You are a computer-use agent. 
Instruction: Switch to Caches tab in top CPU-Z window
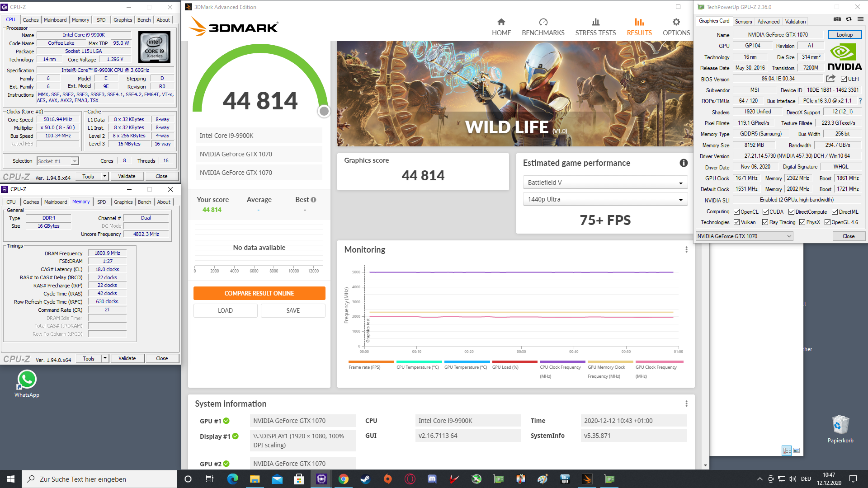[x=30, y=20]
